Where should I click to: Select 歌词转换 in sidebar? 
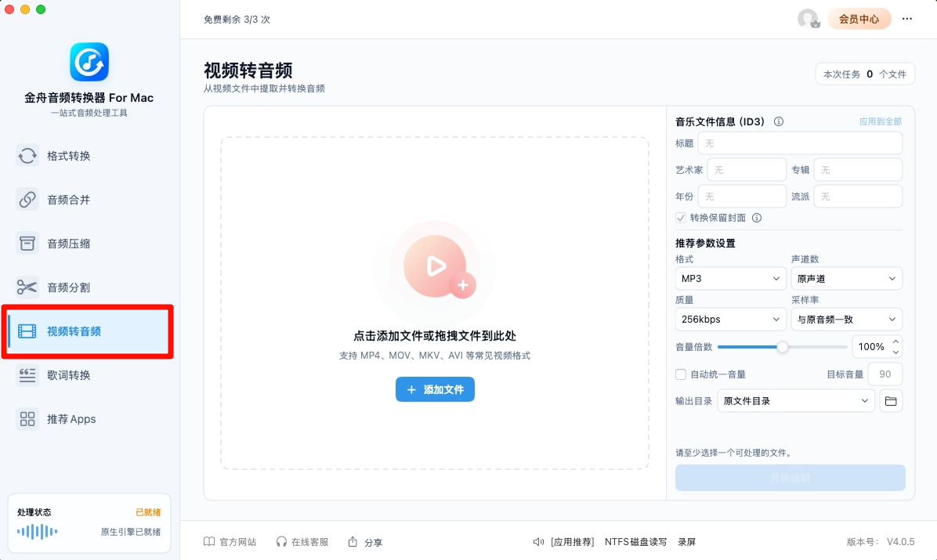(89, 374)
